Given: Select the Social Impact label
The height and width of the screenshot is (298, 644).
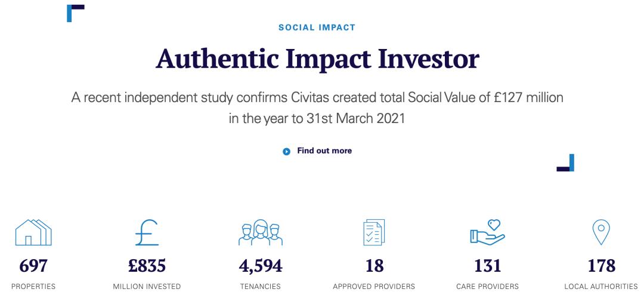Looking at the screenshot, I should pos(317,27).
